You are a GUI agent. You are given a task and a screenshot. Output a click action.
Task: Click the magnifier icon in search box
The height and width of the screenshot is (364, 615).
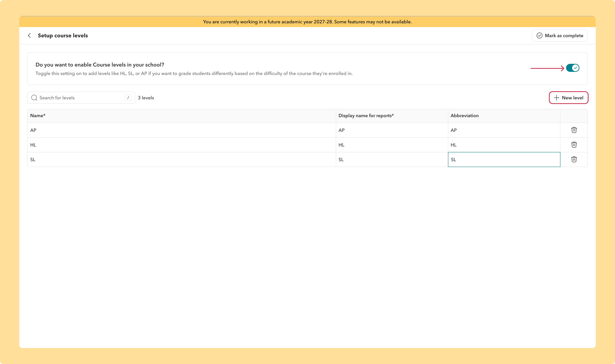click(x=34, y=98)
